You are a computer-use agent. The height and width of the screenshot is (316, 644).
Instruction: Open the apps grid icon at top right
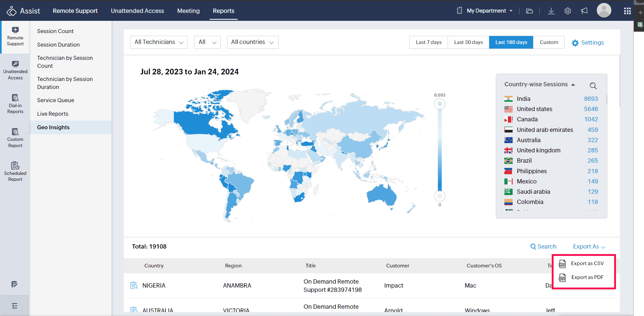pos(627,11)
